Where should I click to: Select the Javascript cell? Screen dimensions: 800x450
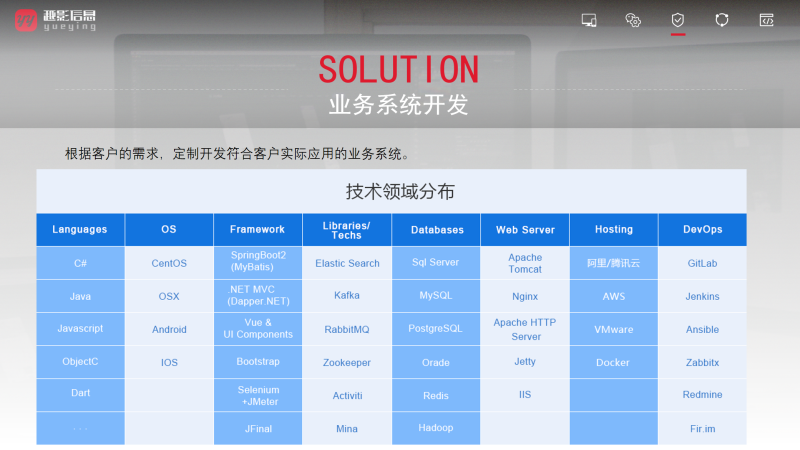(80, 329)
